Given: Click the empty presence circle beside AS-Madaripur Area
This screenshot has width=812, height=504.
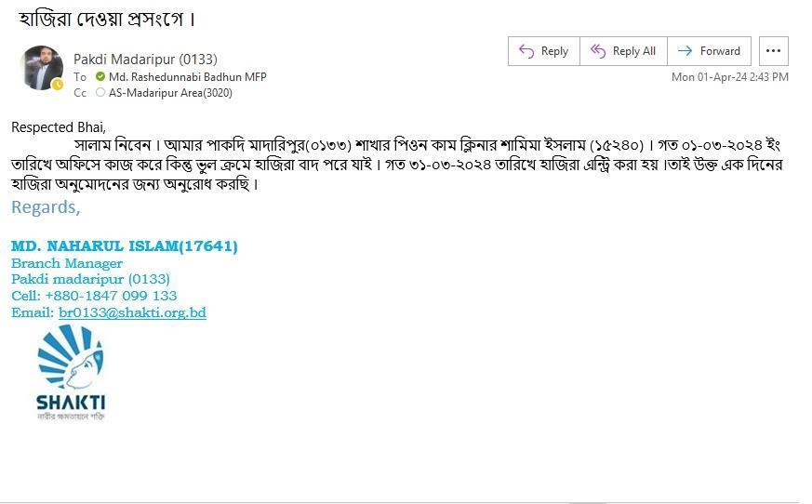Looking at the screenshot, I should [x=100, y=92].
